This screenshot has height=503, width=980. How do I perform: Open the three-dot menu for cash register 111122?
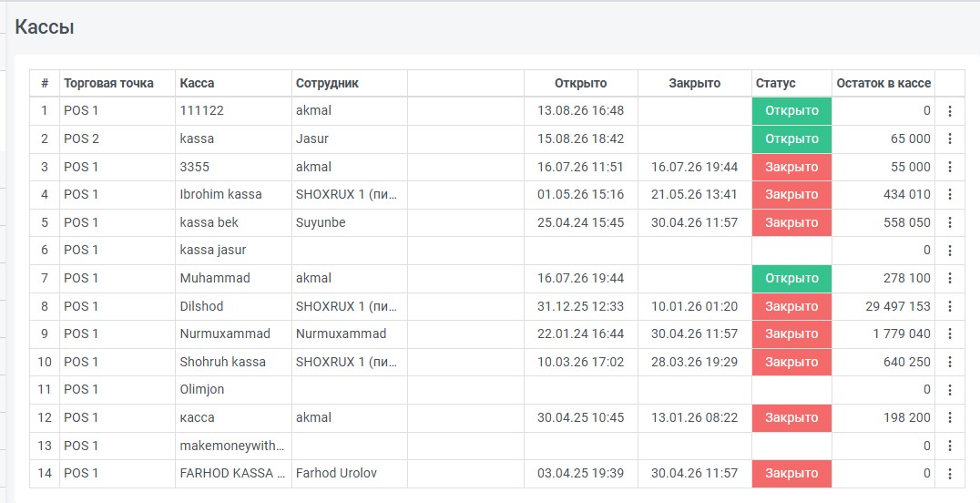point(949,111)
